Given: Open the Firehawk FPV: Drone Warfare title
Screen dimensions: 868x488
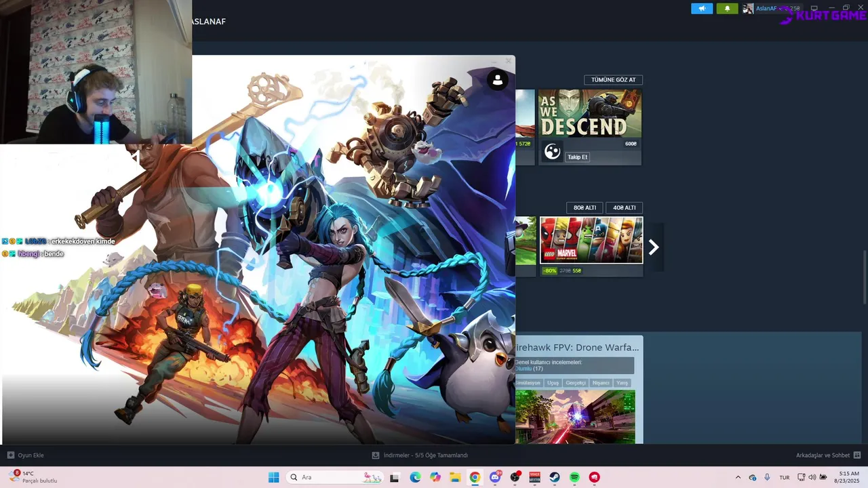Looking at the screenshot, I should pyautogui.click(x=576, y=347).
